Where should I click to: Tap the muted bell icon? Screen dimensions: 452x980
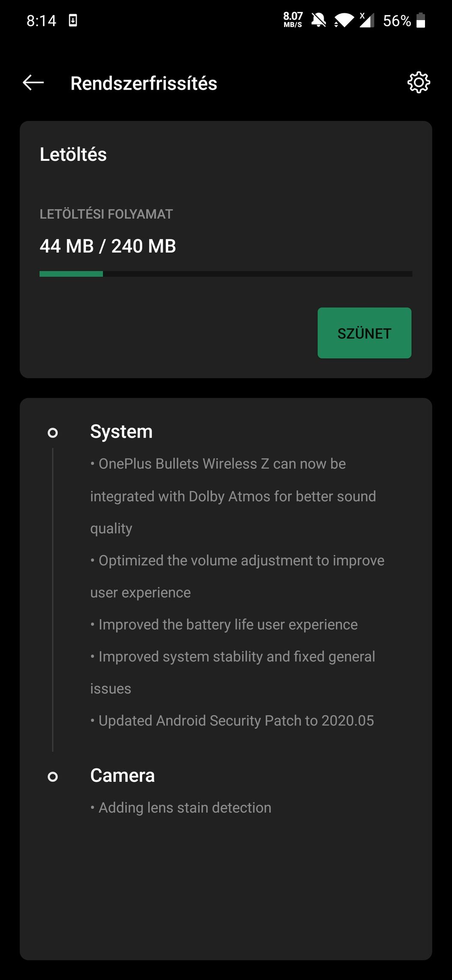(x=318, y=20)
